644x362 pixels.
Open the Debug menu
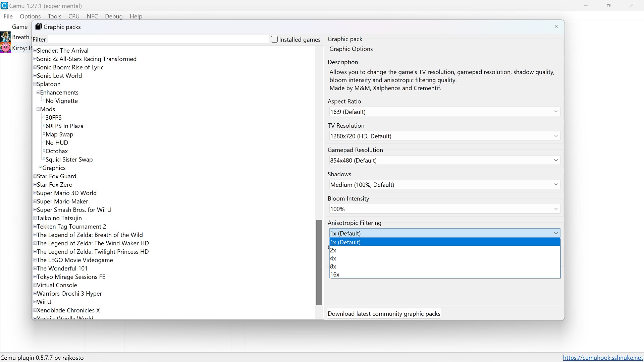(114, 16)
